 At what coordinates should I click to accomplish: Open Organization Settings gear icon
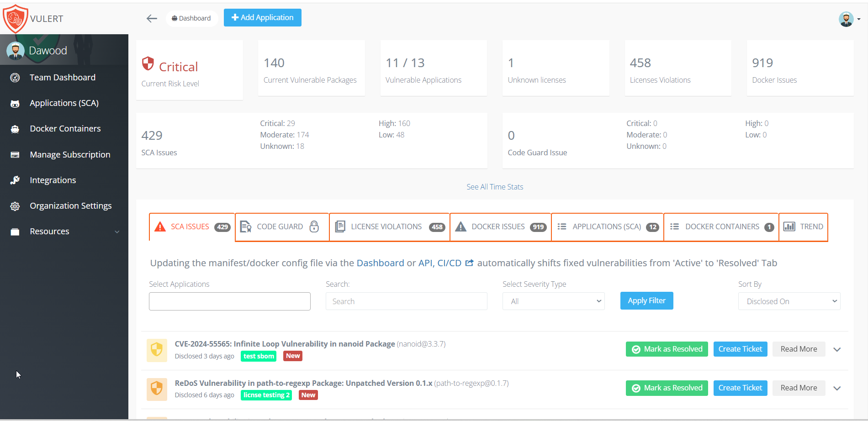point(16,205)
